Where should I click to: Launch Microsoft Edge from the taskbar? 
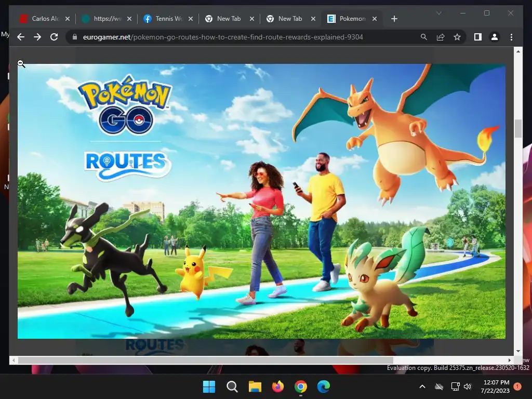coord(324,387)
